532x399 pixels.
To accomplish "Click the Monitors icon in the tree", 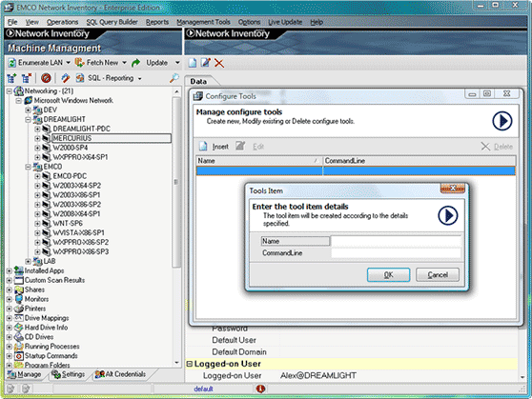I will 19,299.
